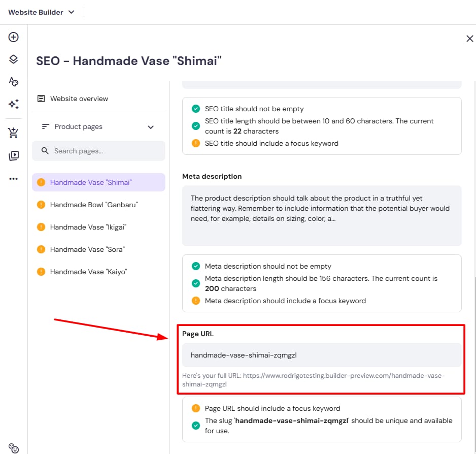Select Website overview in sidebar
Viewport: 476px width, 454px height.
(x=79, y=99)
